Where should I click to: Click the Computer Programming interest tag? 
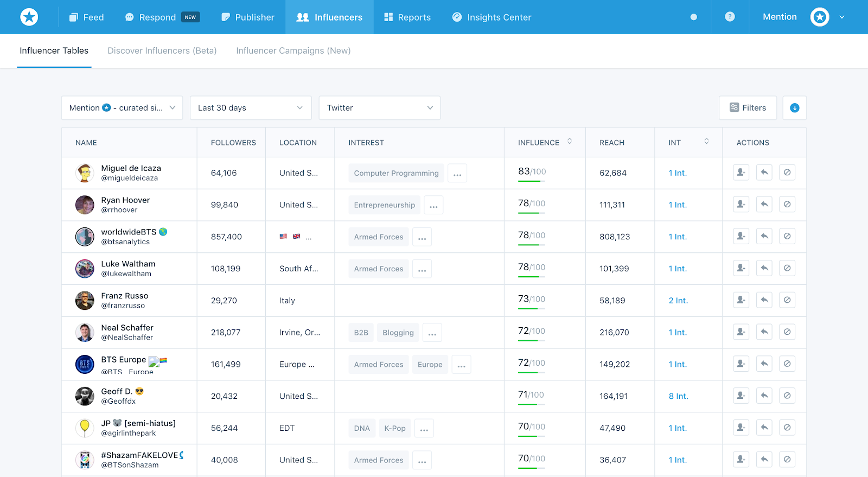[x=396, y=173]
